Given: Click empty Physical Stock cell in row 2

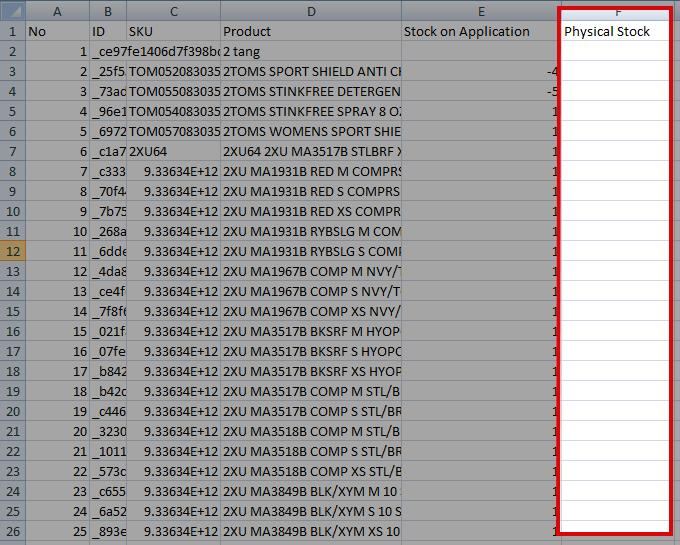Looking at the screenshot, I should pos(615,51).
